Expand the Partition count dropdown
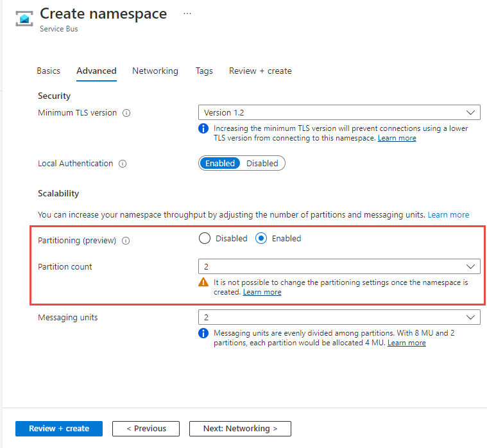The image size is (487, 448). 339,266
